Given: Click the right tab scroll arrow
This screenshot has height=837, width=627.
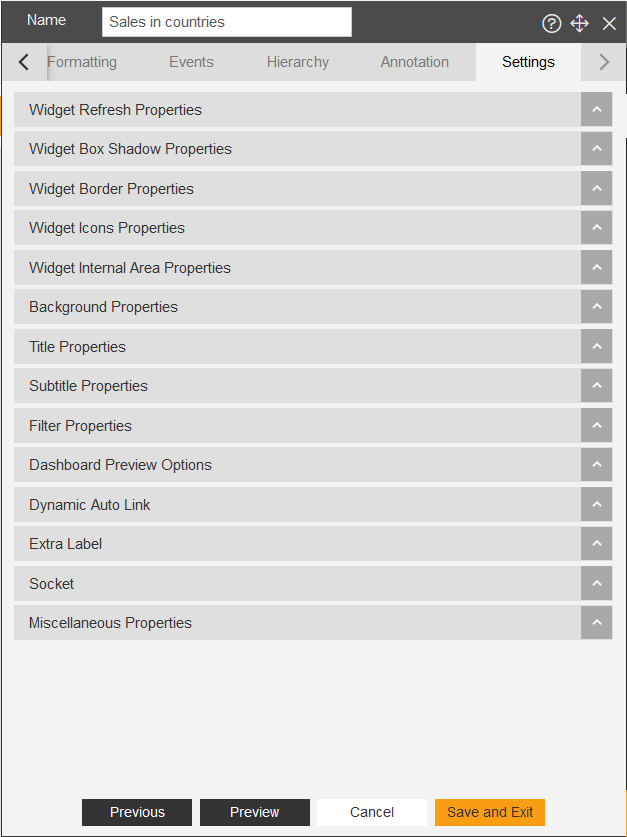Looking at the screenshot, I should tap(604, 62).
